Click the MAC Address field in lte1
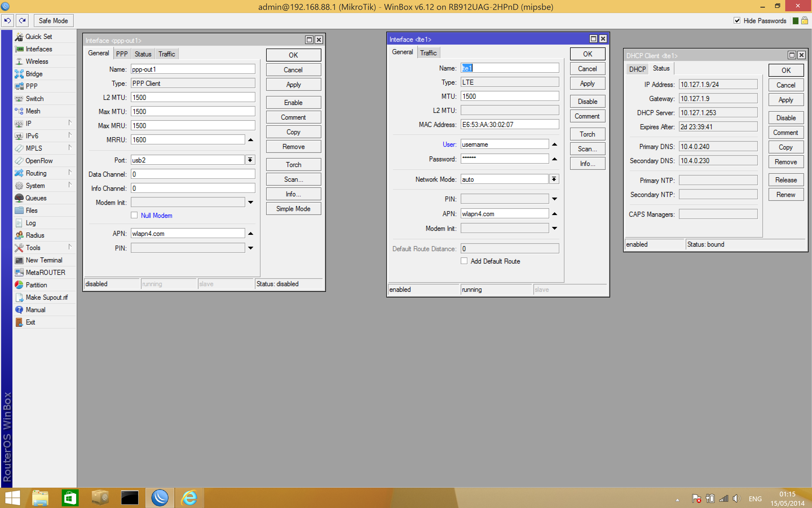Screen dimensions: 812x508 [510, 124]
